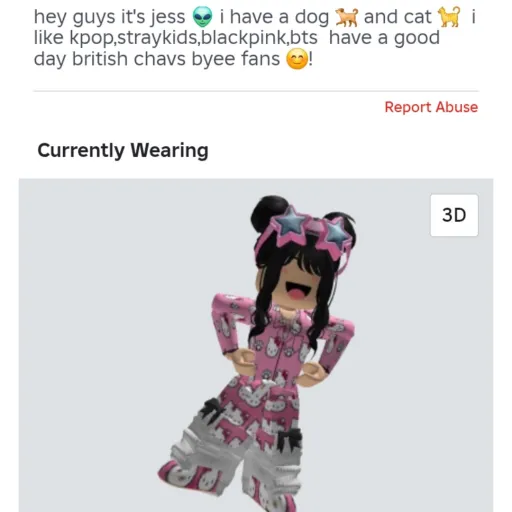
Task: Click the dog emoji in the bio
Action: [x=346, y=17]
